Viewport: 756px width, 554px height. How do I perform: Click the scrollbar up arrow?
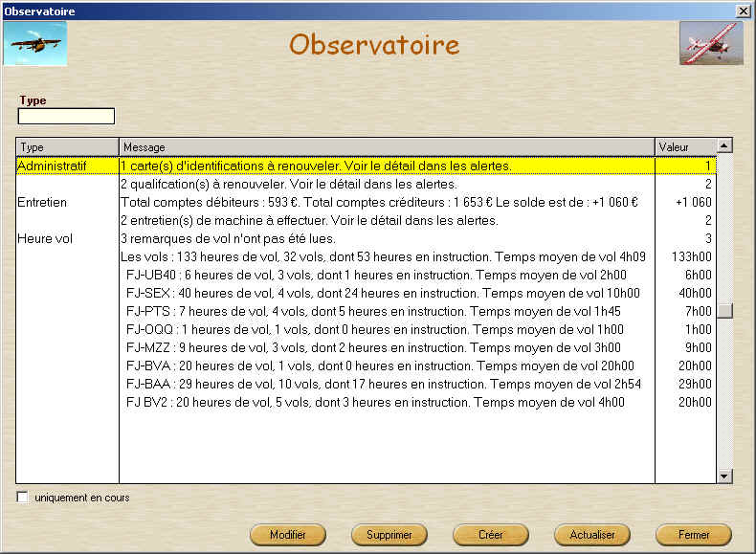tap(724, 145)
